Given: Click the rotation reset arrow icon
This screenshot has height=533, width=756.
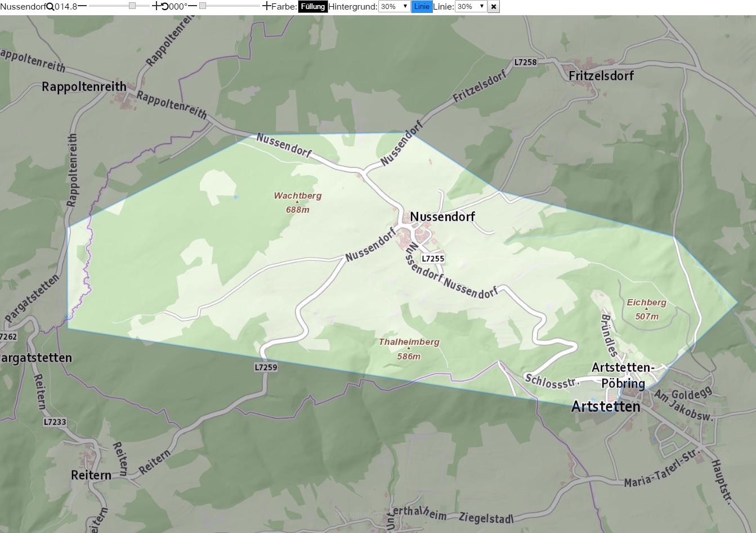Looking at the screenshot, I should pyautogui.click(x=164, y=7).
